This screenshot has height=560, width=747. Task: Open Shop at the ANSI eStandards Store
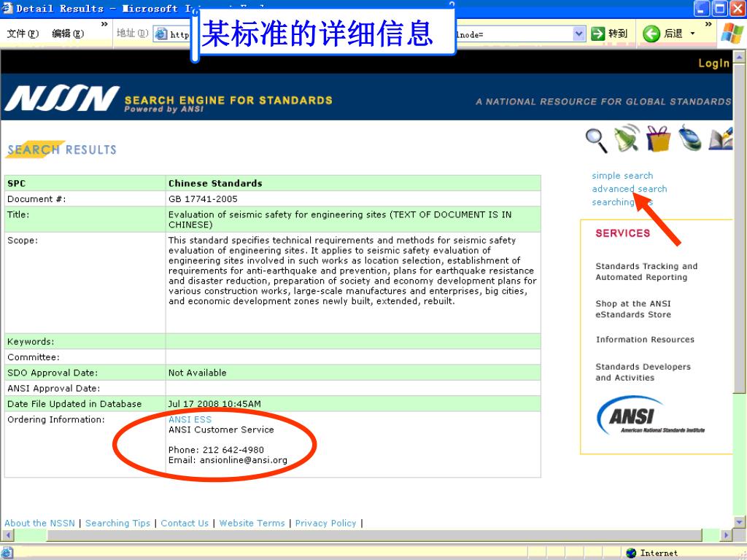click(633, 309)
